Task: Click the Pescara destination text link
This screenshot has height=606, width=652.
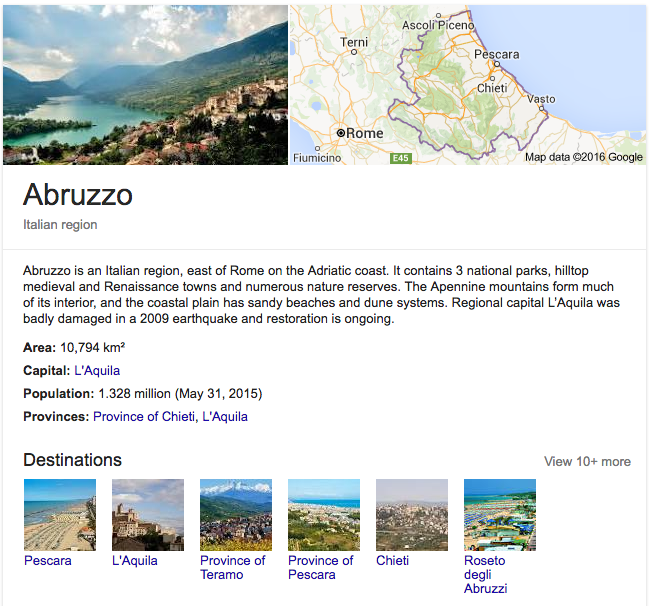Action: (48, 560)
